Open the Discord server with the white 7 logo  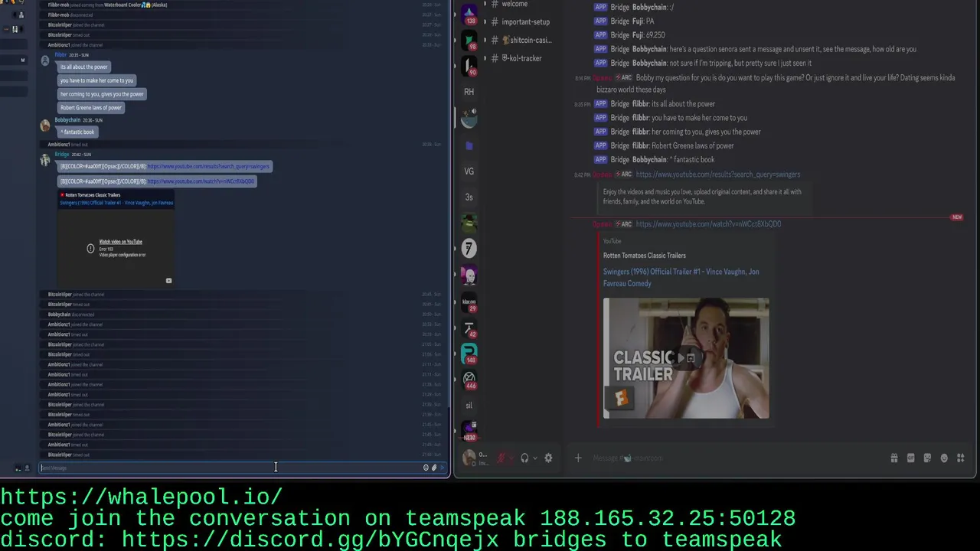pos(469,248)
